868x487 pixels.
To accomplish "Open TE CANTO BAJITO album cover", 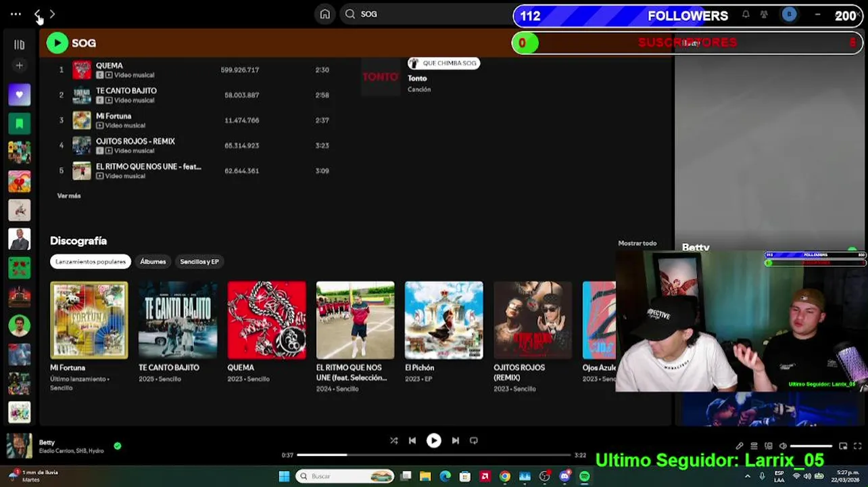I will pyautogui.click(x=178, y=320).
